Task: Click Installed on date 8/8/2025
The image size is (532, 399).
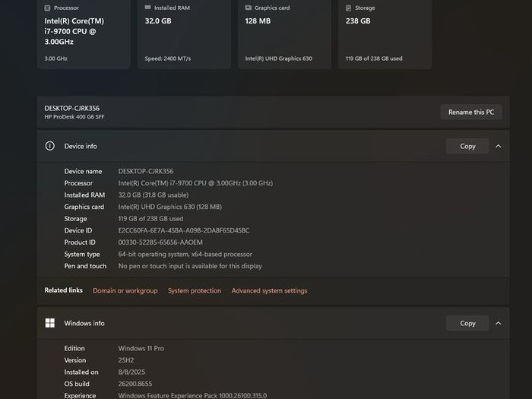Action: pos(131,372)
